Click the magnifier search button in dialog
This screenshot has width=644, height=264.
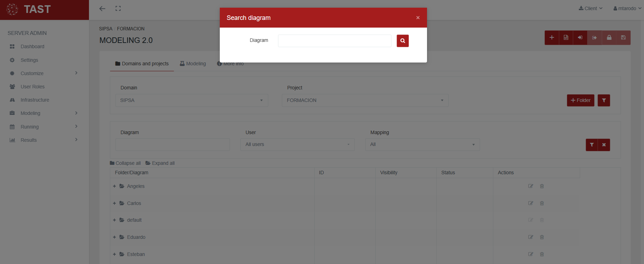click(x=402, y=41)
